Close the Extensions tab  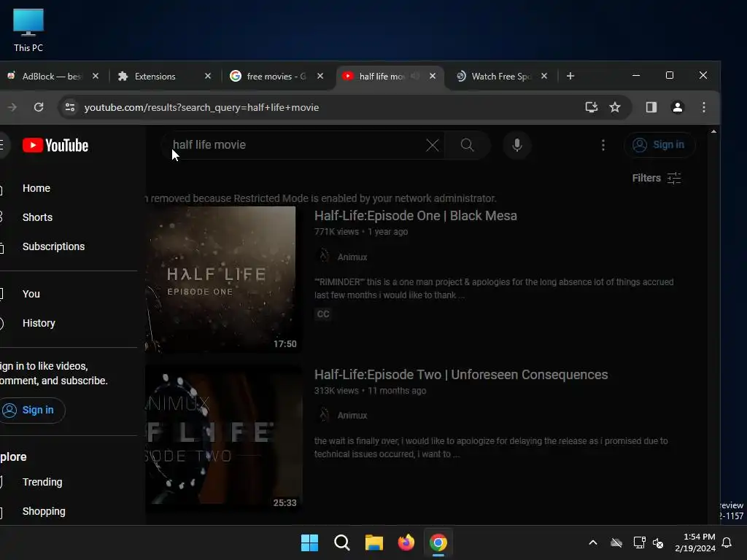coord(208,76)
